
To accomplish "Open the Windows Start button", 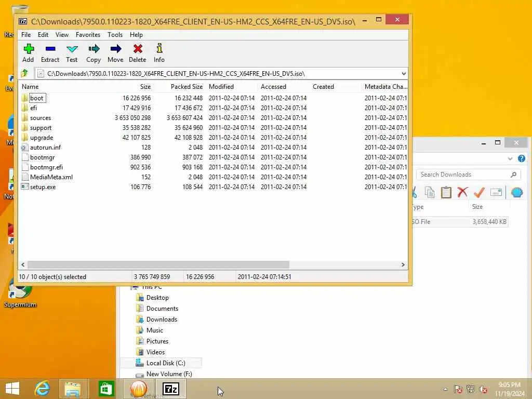I will click(x=12, y=389).
